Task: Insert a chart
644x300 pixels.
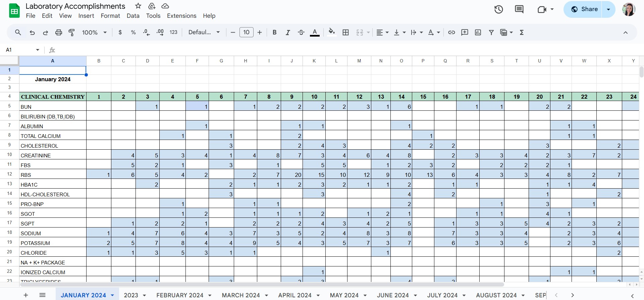Action: coord(478,33)
